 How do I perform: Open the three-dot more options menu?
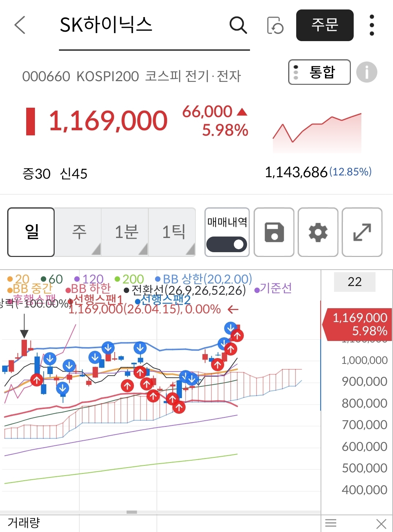pyautogui.click(x=372, y=25)
